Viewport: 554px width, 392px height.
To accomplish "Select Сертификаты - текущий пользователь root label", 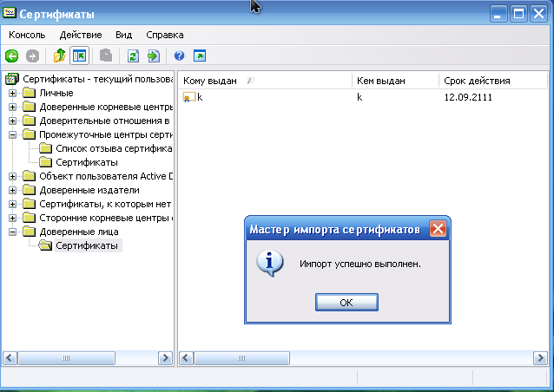I will [x=98, y=79].
